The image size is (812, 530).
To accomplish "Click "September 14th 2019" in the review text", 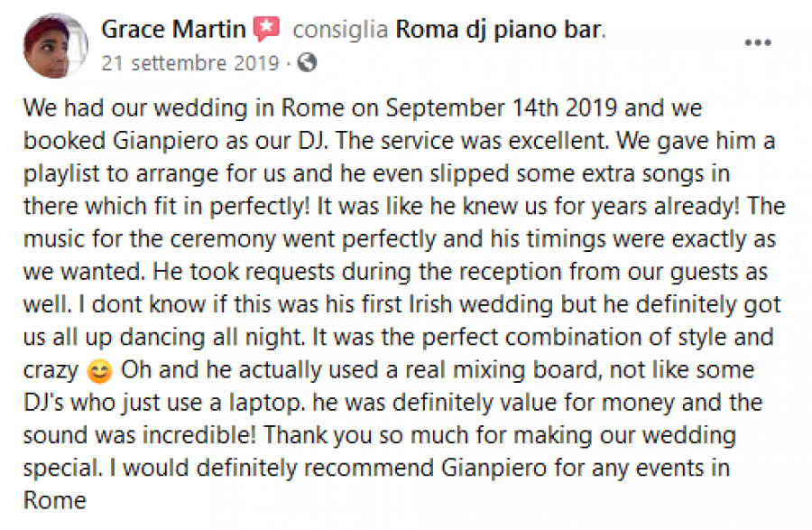I will 501,108.
